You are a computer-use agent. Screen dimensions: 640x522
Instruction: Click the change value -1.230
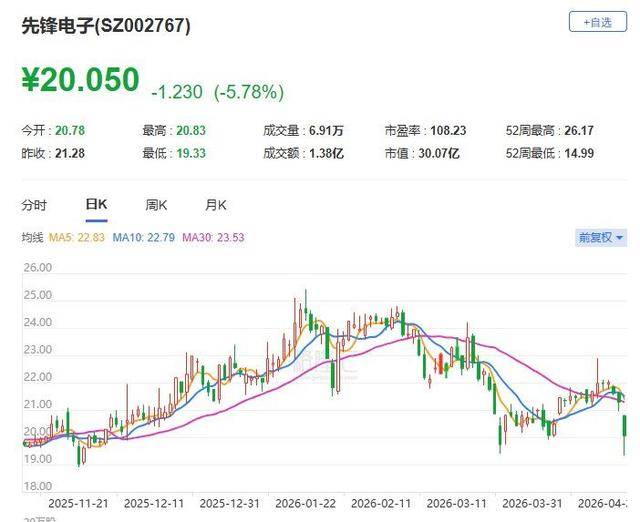pos(177,92)
